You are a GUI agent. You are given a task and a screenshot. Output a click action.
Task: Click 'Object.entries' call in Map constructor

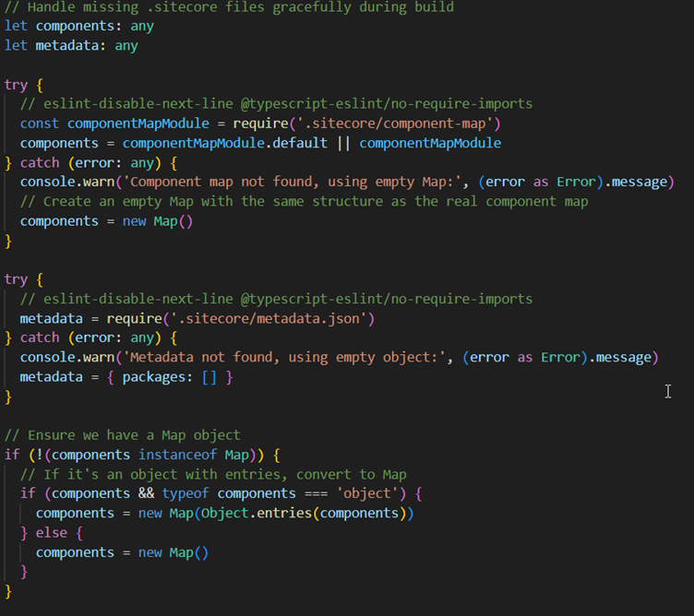pos(257,514)
